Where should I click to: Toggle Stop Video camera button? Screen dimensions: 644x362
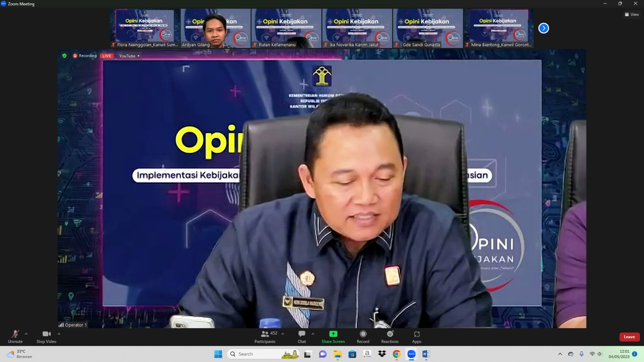pos(46,336)
